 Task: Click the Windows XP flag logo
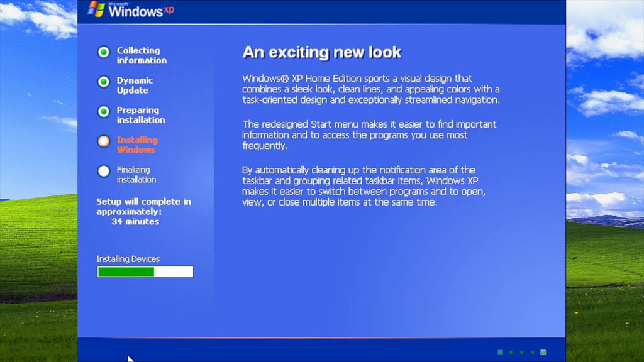pyautogui.click(x=96, y=9)
